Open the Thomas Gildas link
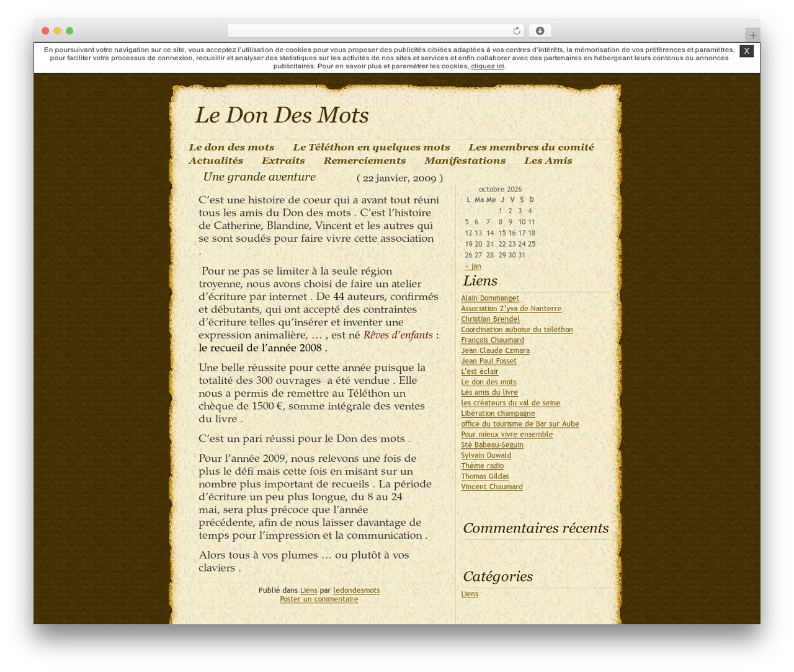The width and height of the screenshot is (794, 672). click(x=485, y=477)
